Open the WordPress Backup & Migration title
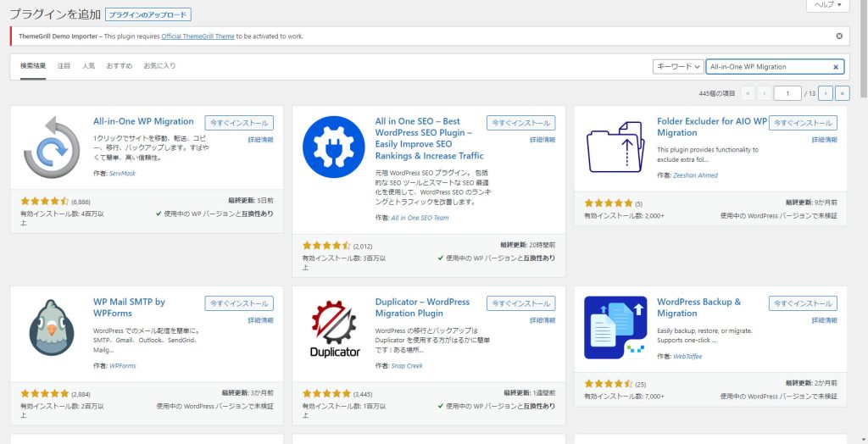This screenshot has width=868, height=444. click(x=698, y=308)
